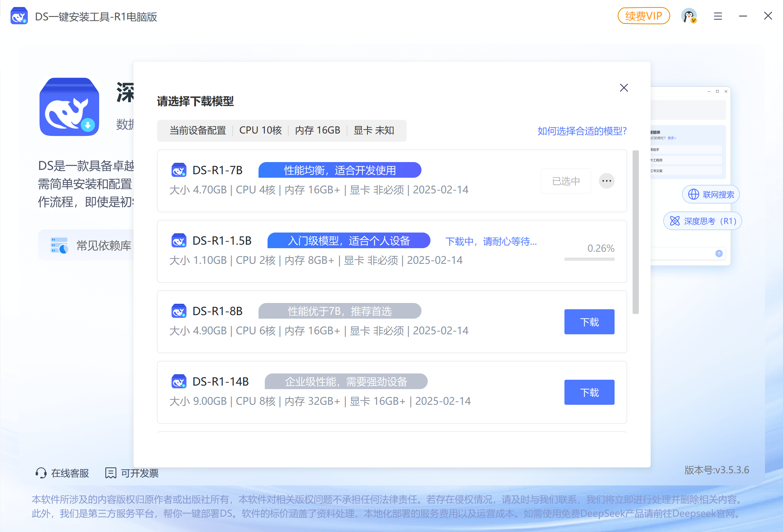Click the 企业级性能，需要强劲设备 tag
Viewport: 783px width, 532px height.
click(346, 382)
